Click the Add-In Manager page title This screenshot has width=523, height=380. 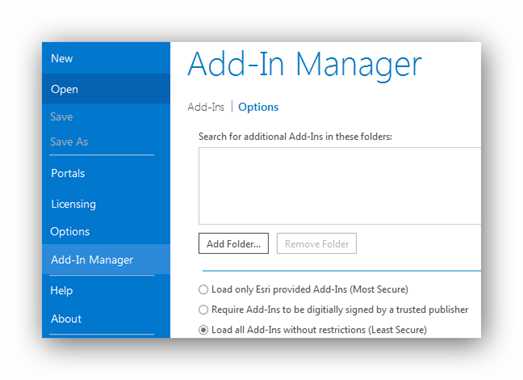click(x=305, y=65)
